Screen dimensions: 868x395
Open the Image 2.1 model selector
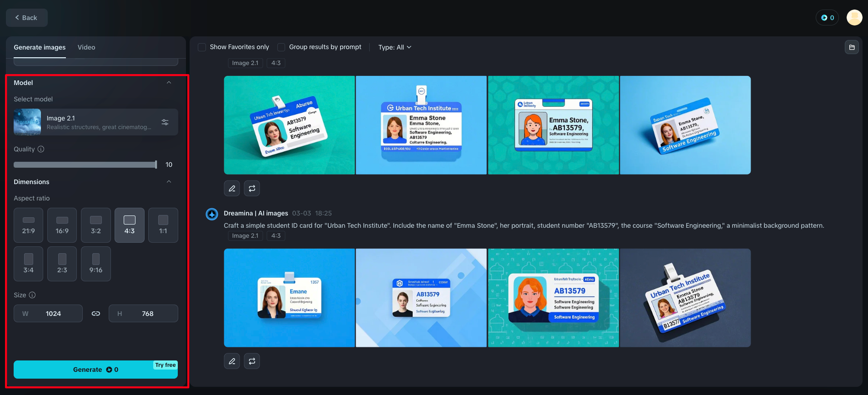[x=96, y=122]
